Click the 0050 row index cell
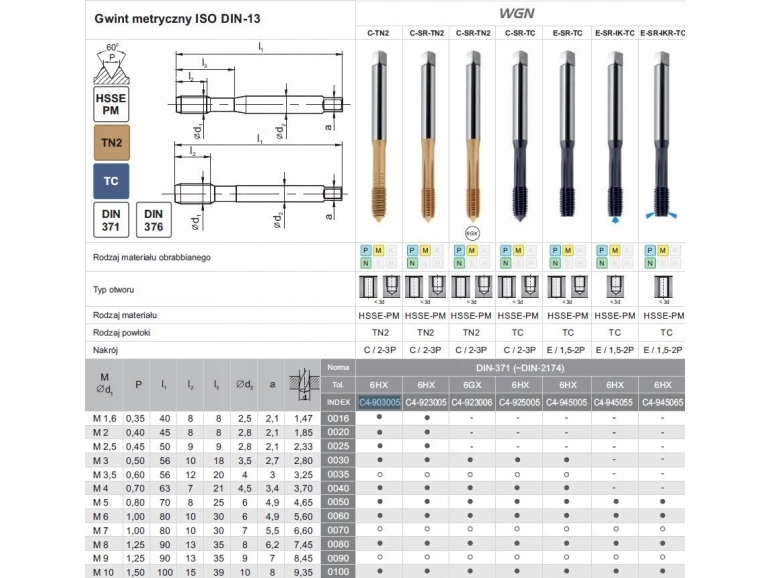The height and width of the screenshot is (578, 771). click(338, 502)
